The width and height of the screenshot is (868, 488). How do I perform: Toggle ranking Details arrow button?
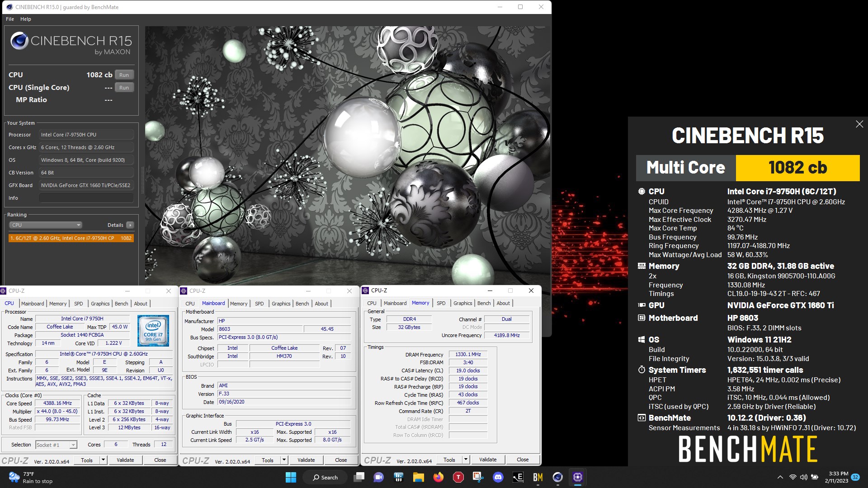(130, 225)
